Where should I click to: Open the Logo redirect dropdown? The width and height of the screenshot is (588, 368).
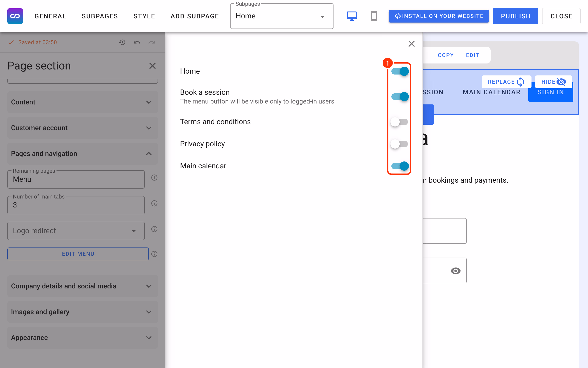pyautogui.click(x=76, y=231)
